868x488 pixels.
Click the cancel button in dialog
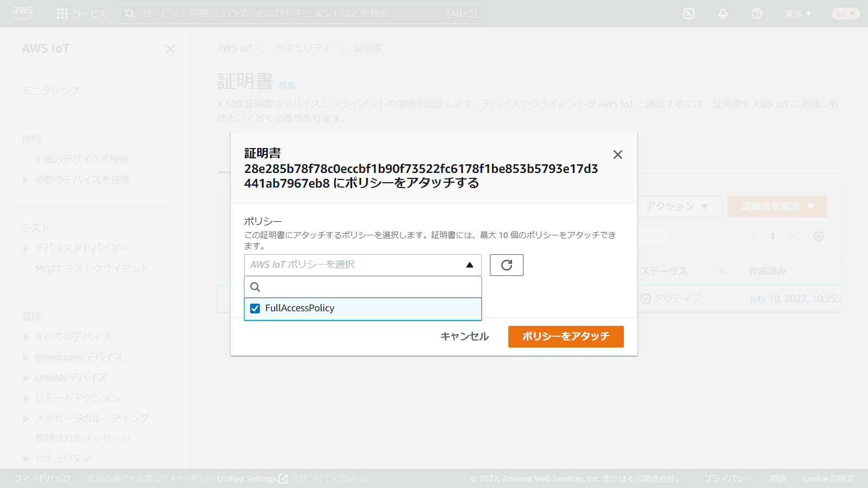(x=464, y=336)
